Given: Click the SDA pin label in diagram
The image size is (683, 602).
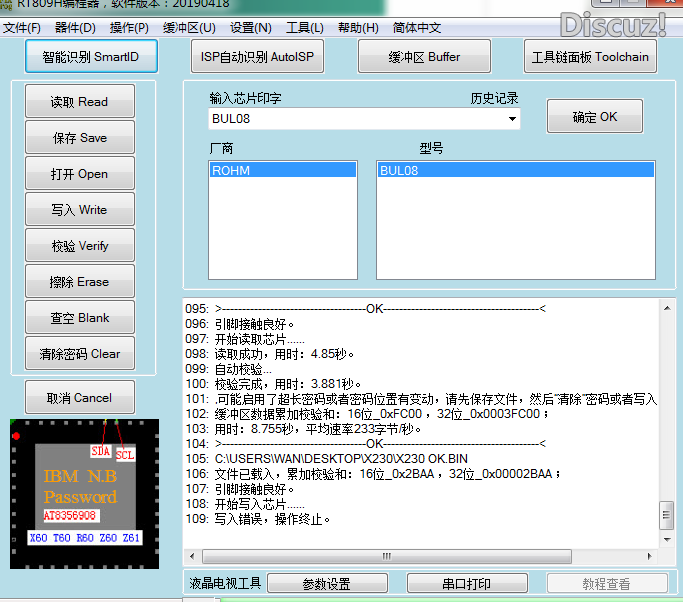Looking at the screenshot, I should pos(101,451).
